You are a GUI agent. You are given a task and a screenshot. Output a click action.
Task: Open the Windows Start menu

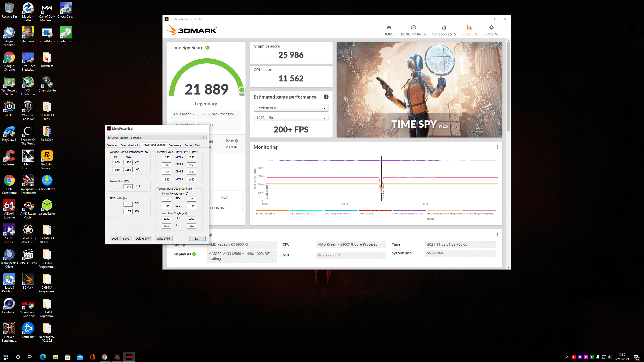(6, 357)
